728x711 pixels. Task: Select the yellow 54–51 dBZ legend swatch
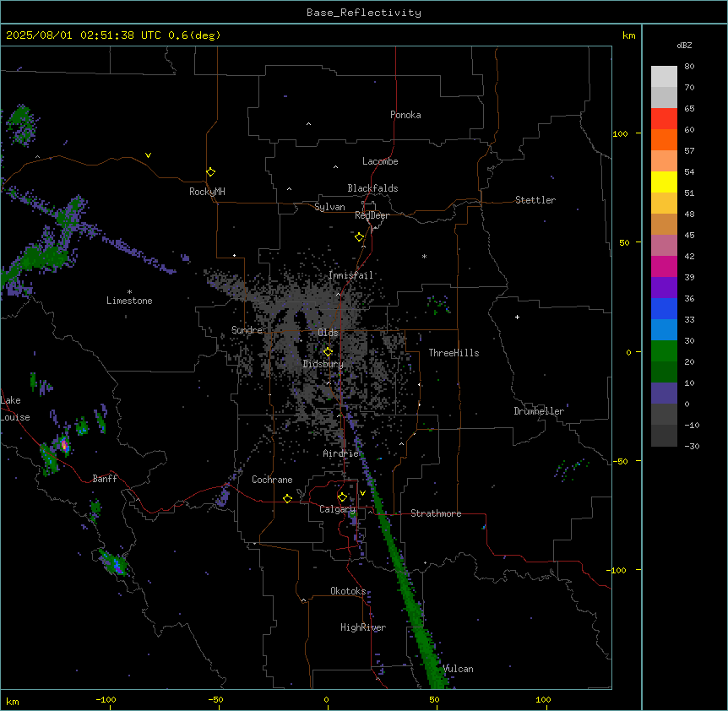click(664, 182)
